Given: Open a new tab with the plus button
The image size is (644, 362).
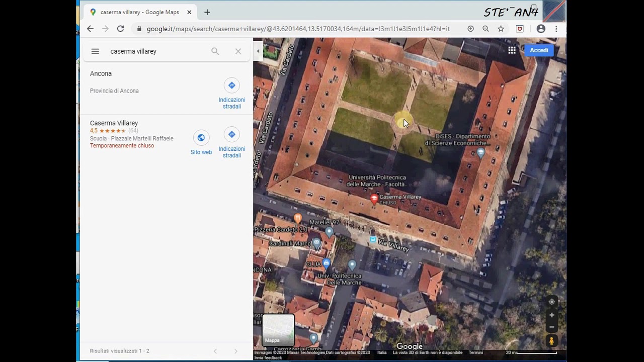Looking at the screenshot, I should tap(207, 13).
